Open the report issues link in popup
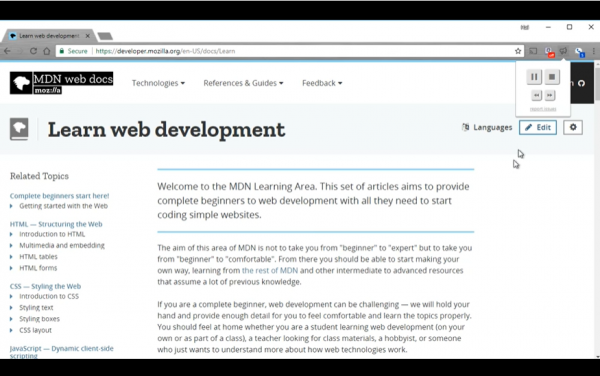Screen dimensions: 600x376 (543, 109)
